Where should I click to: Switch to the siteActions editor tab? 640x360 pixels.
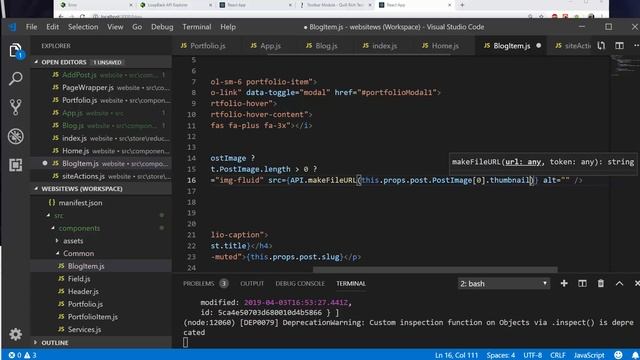[572, 46]
